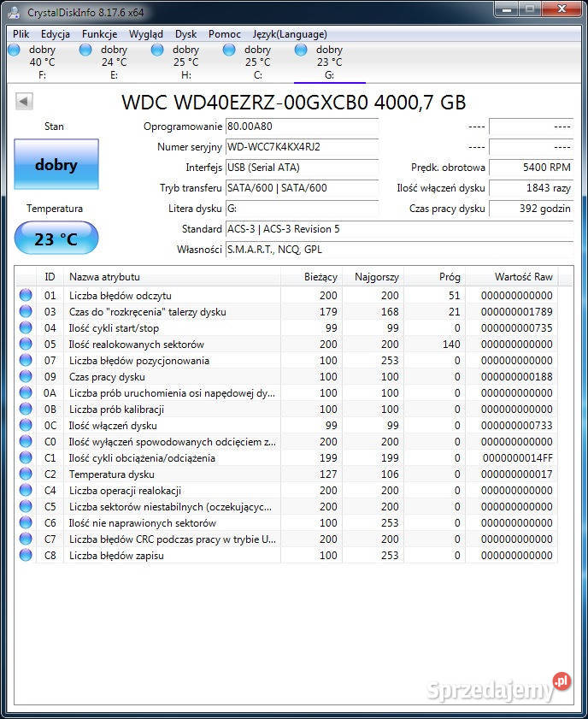The image size is (588, 719).
Task: Select disk E: status orb at 24 °C
Action: [85, 50]
